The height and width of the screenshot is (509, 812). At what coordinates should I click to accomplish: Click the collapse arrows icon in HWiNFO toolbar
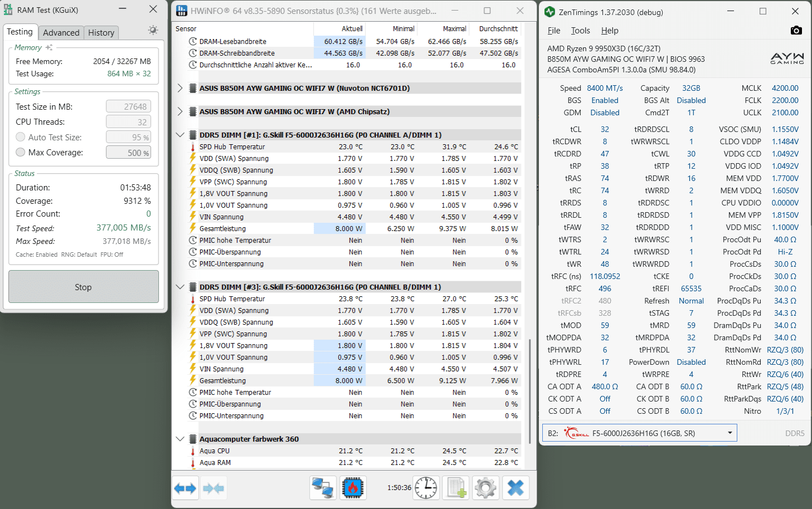pyautogui.click(x=213, y=488)
